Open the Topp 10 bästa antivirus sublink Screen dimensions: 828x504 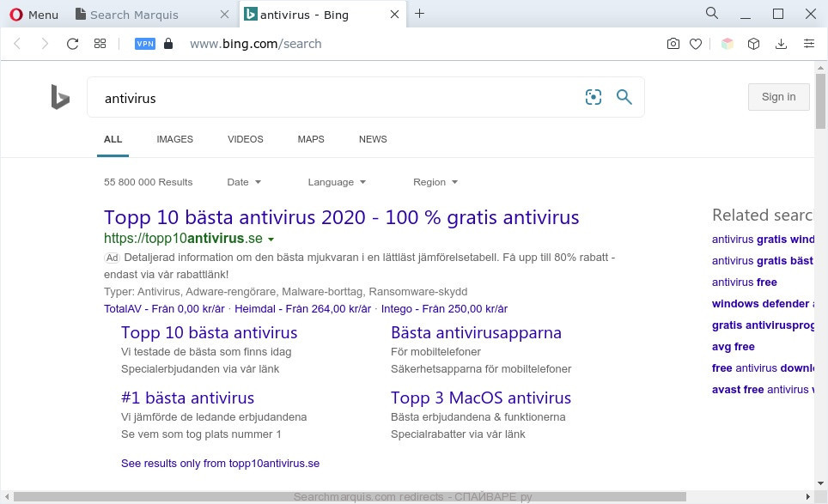[x=209, y=332]
